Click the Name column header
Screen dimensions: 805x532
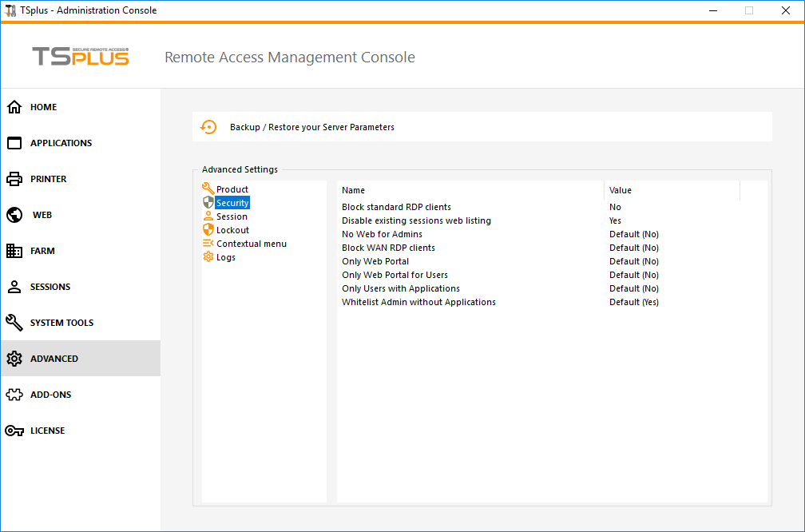click(353, 190)
